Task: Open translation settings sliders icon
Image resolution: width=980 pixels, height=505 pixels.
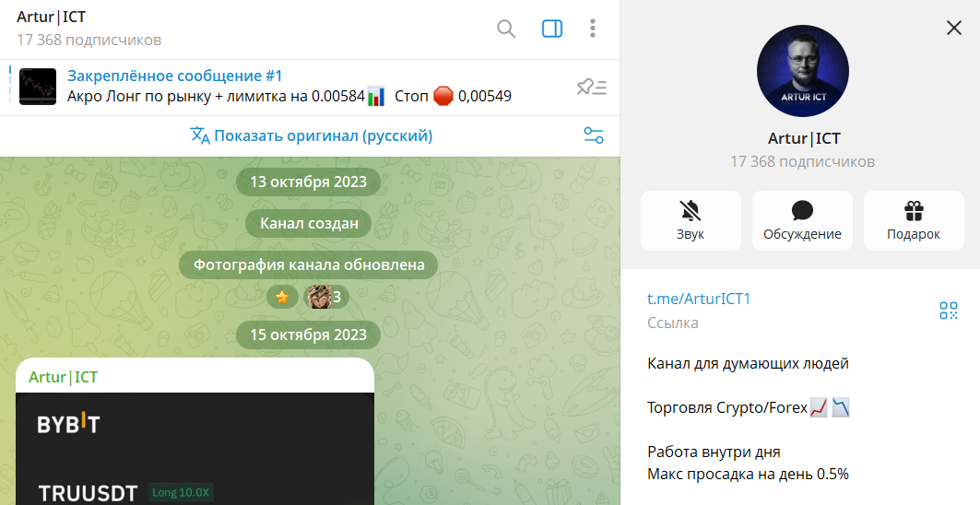Action: (x=593, y=135)
